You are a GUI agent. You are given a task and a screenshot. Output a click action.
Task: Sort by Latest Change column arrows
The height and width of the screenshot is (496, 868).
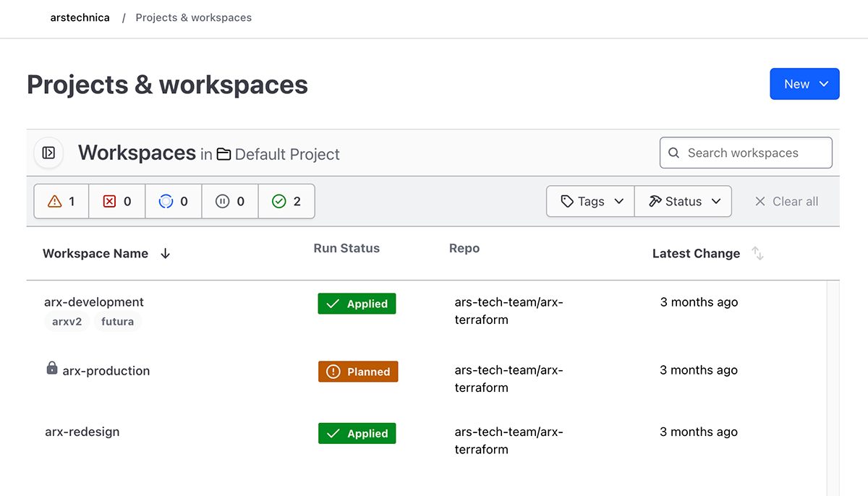pos(757,253)
